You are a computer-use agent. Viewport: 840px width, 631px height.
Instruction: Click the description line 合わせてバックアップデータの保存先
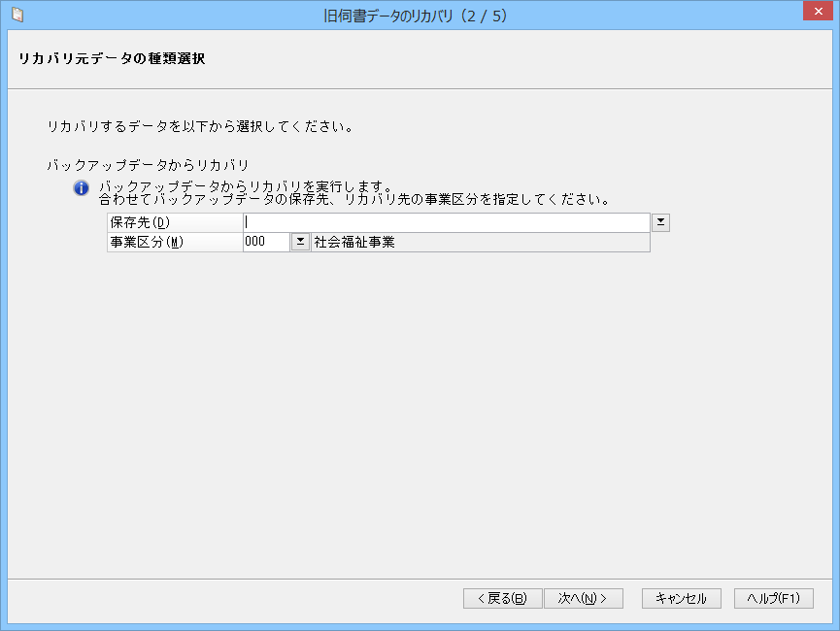pos(354,200)
